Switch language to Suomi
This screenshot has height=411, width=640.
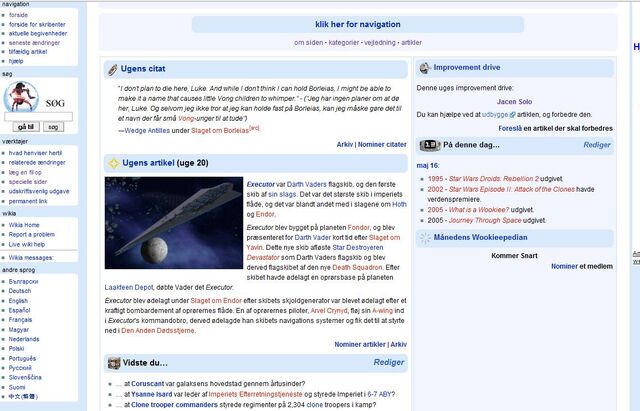point(17,387)
